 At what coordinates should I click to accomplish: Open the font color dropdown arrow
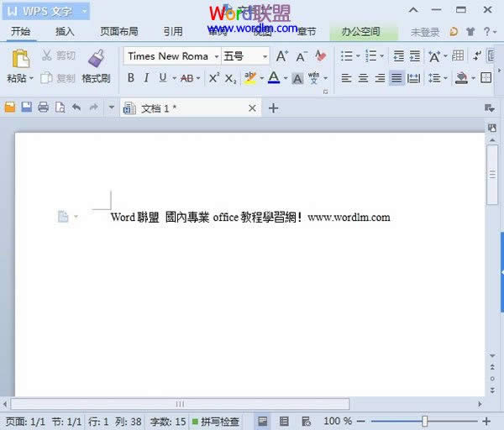(286, 78)
